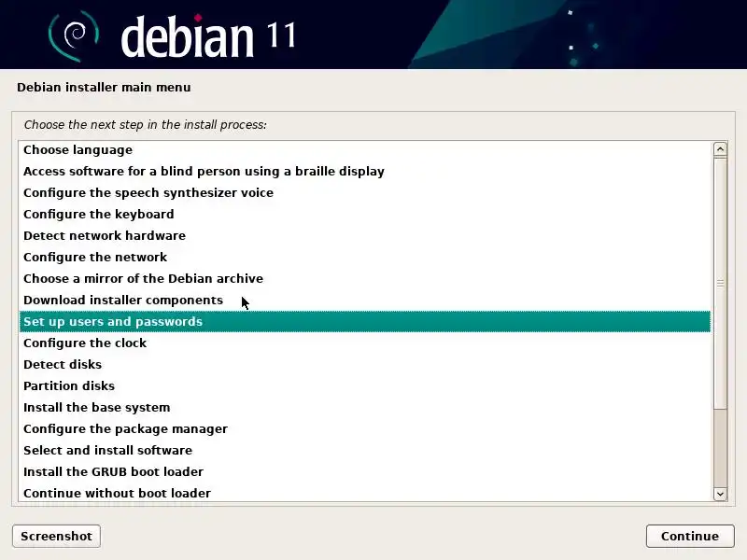Select Install the GRUB boot loader

point(364,471)
